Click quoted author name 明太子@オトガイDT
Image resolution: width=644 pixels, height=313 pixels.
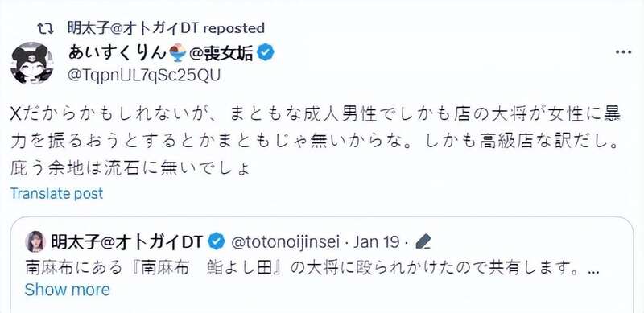click(127, 242)
